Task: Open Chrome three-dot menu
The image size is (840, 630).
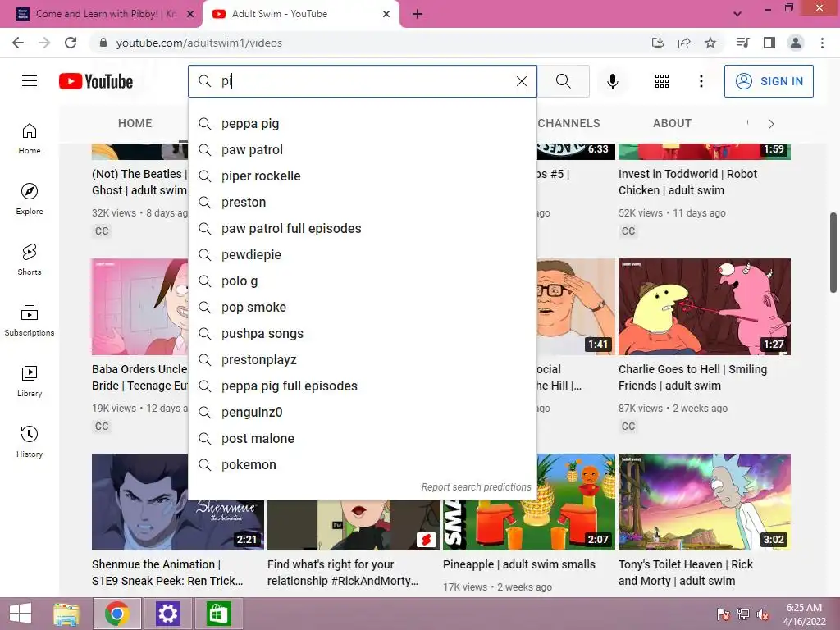Action: point(822,43)
